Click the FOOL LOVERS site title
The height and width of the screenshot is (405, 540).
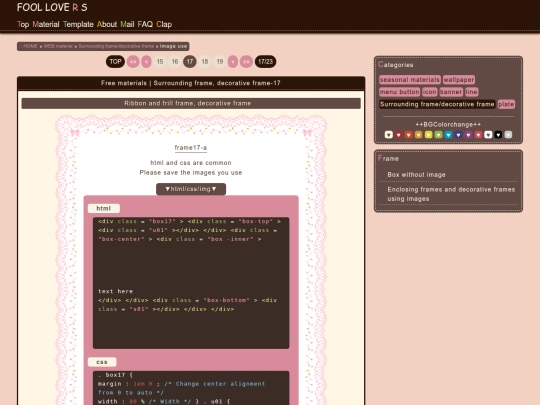[x=52, y=7]
